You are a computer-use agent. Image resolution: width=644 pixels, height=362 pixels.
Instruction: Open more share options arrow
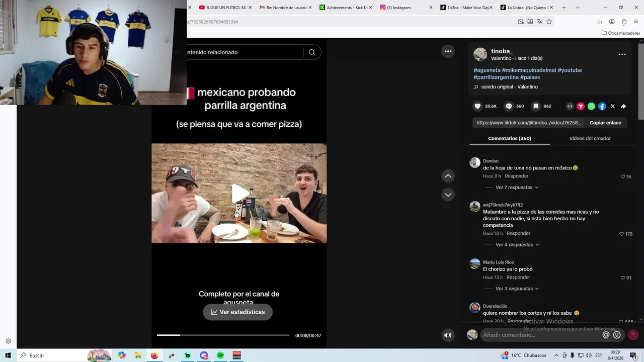click(623, 106)
